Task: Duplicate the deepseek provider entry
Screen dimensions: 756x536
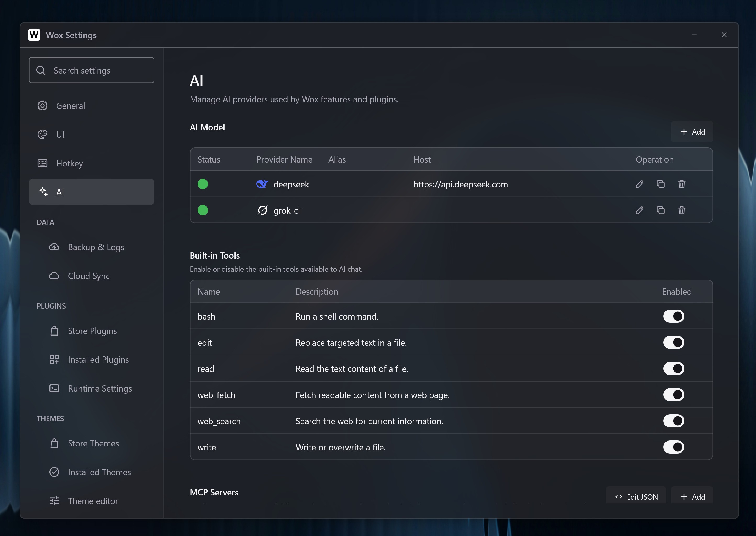Action: point(660,184)
